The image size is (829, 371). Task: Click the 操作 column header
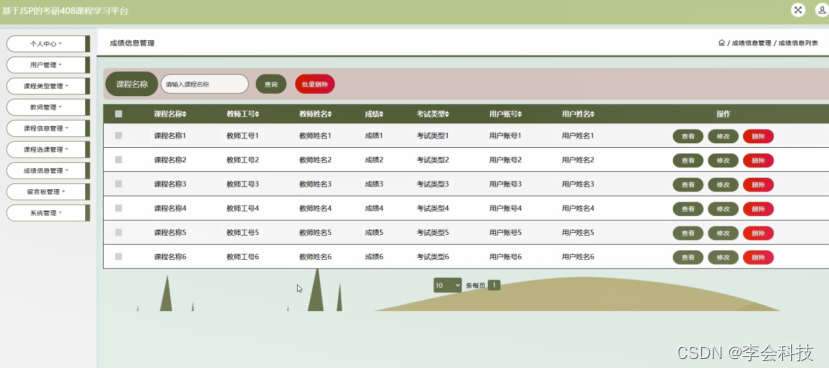click(723, 114)
